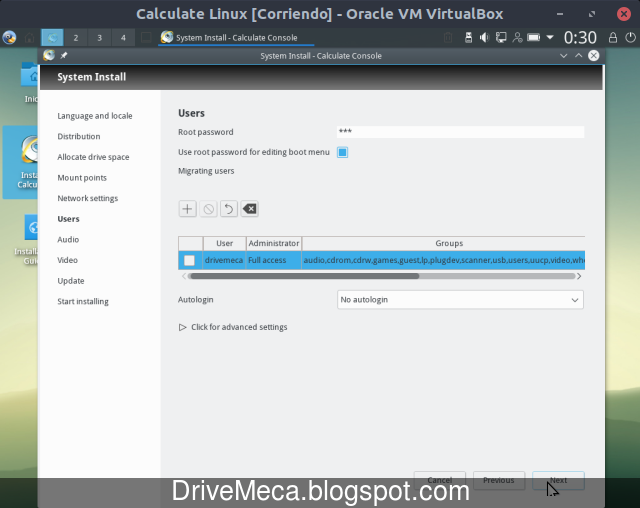Click the show desktop home icon in panel
The image size is (640, 508).
pyautogui.click(x=29, y=38)
